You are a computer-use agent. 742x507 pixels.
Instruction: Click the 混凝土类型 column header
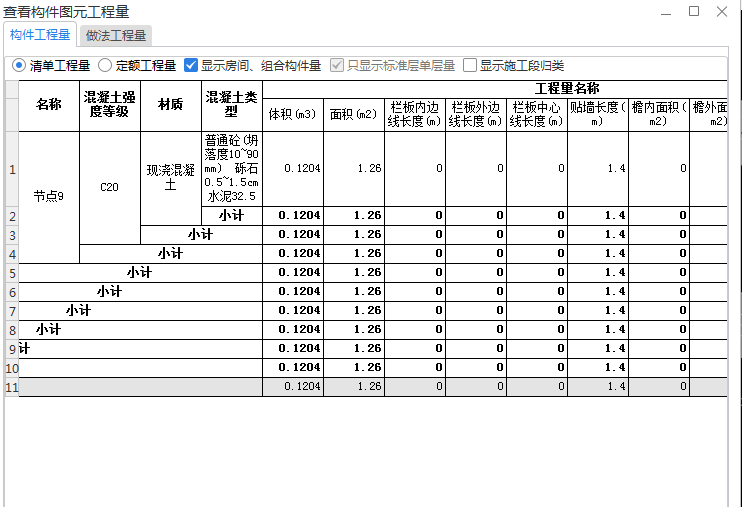tap(232, 106)
